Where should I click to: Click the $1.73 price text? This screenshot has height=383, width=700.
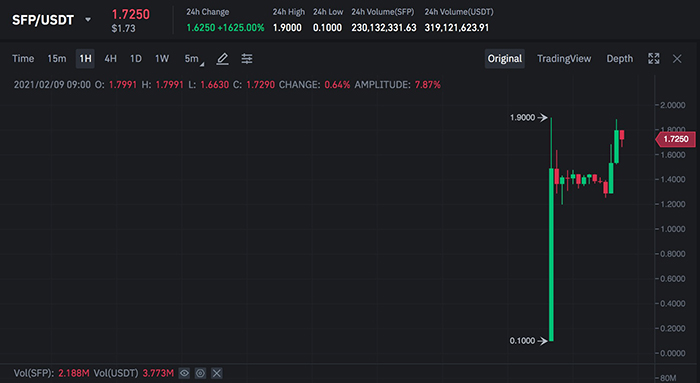click(123, 29)
